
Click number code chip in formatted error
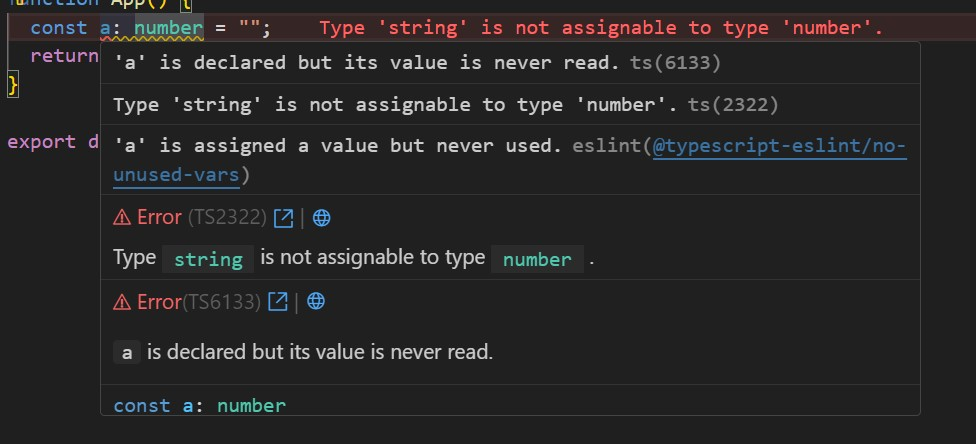537,259
